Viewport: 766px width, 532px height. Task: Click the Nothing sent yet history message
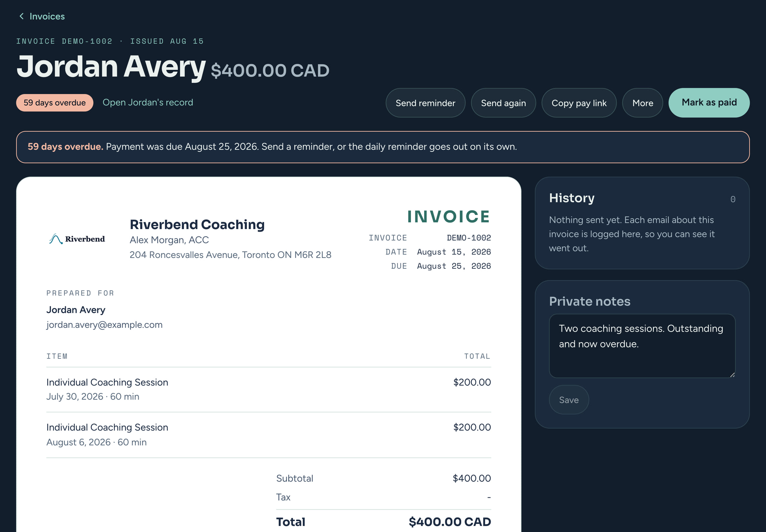pyautogui.click(x=632, y=234)
